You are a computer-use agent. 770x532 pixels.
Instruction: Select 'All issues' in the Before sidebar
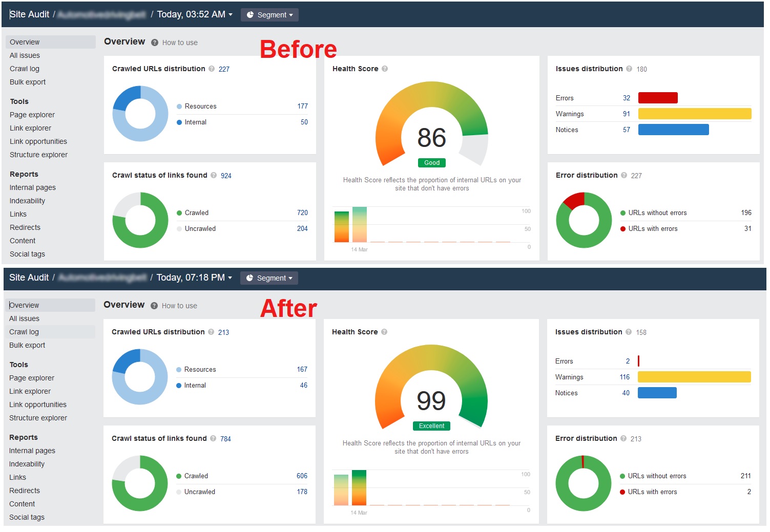(25, 55)
